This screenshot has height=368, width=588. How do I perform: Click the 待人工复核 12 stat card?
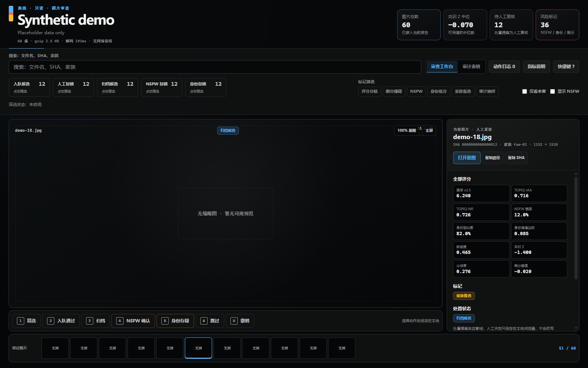pos(511,25)
